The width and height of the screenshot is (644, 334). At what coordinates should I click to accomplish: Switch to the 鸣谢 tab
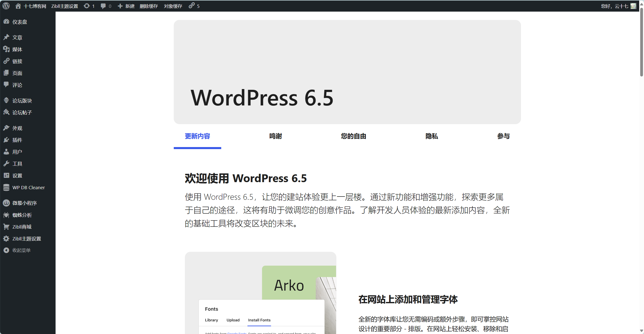click(275, 136)
